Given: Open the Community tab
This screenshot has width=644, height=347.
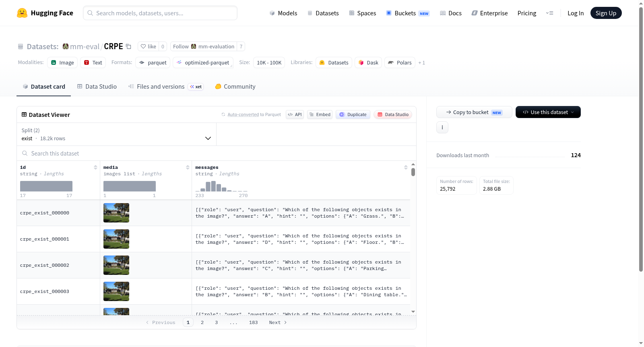Looking at the screenshot, I should [235, 86].
